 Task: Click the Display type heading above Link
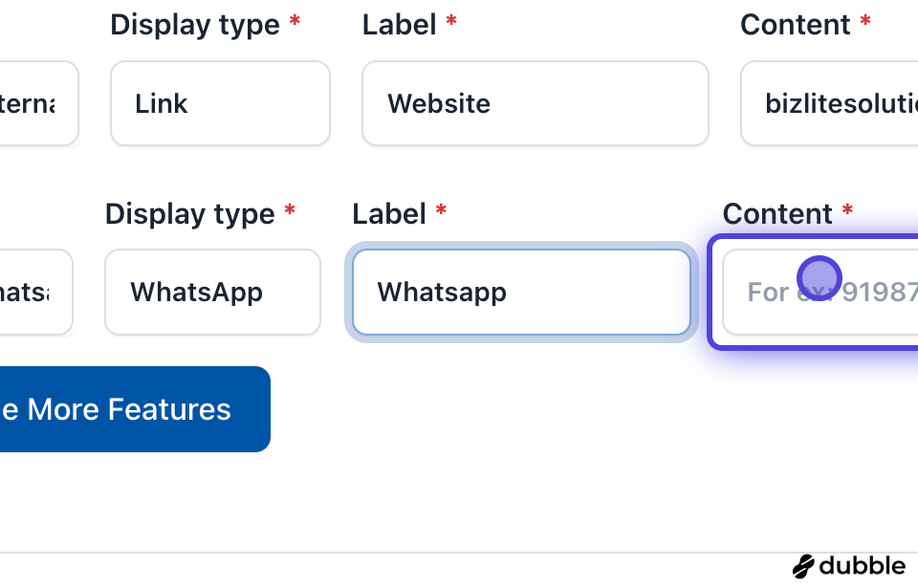195,25
